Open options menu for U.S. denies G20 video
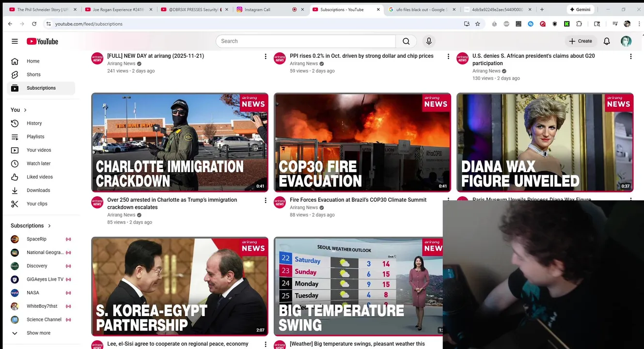The image size is (644, 349). (630, 57)
